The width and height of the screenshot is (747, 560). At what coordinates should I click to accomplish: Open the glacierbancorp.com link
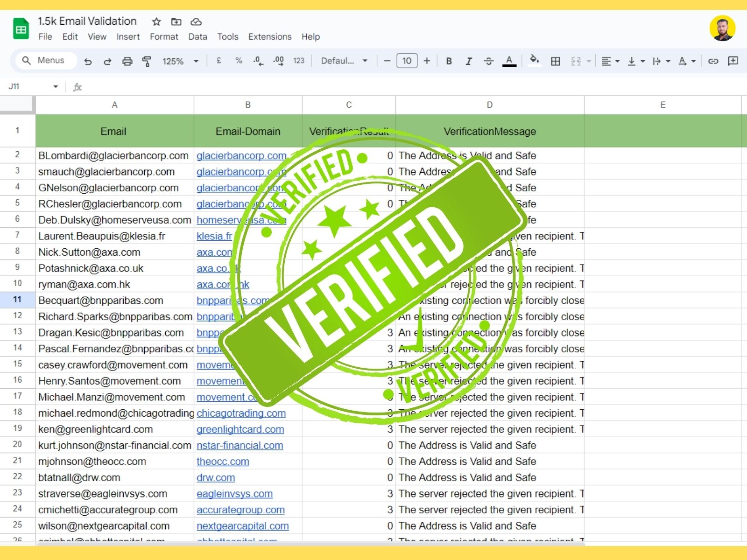click(x=241, y=155)
